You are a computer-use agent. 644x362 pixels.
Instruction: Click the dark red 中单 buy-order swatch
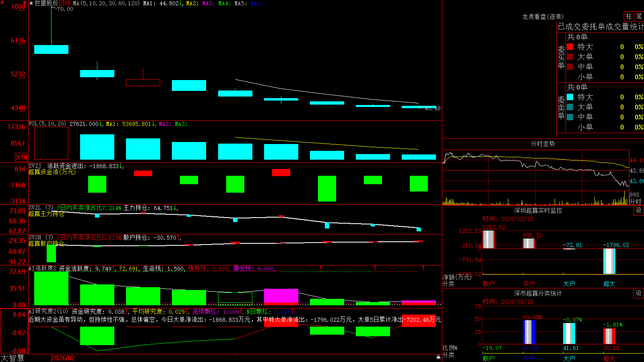(570, 67)
